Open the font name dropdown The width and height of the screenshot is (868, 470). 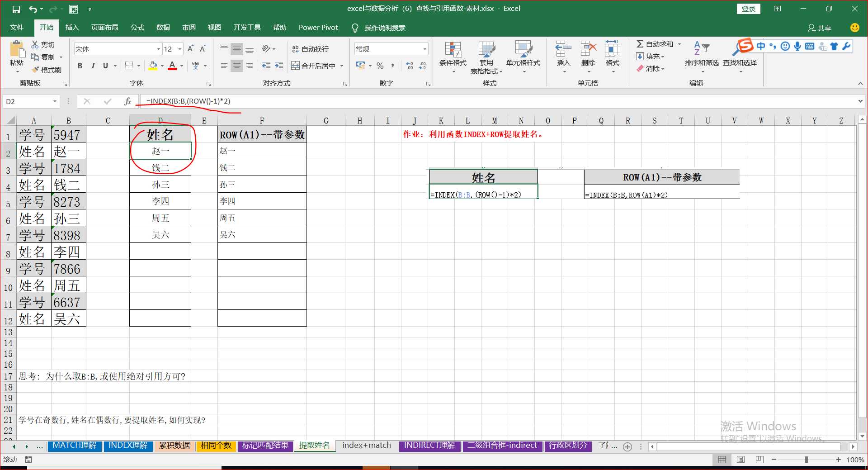point(159,49)
